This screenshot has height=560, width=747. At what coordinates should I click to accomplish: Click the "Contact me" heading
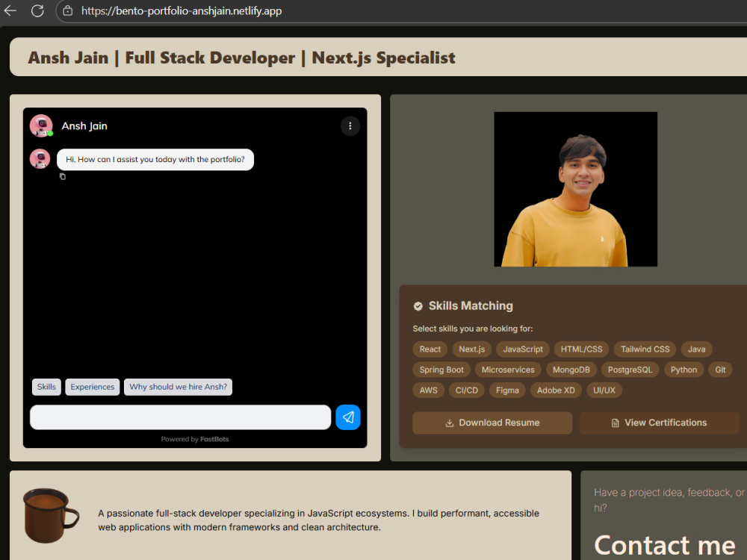coord(665,545)
